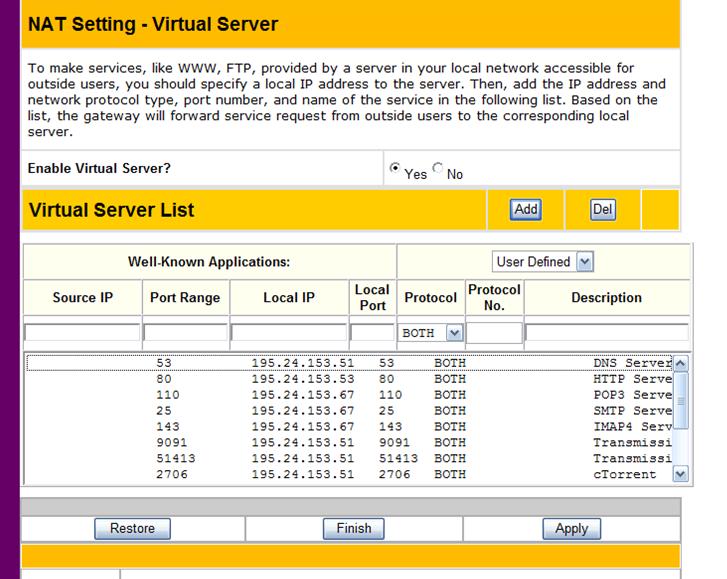Focus the Local Port input field

[372, 332]
